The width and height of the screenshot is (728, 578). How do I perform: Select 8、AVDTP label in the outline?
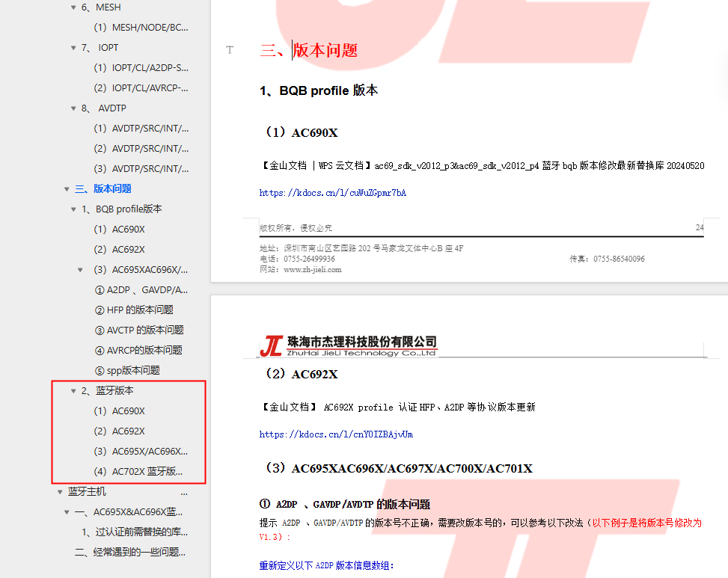click(104, 108)
